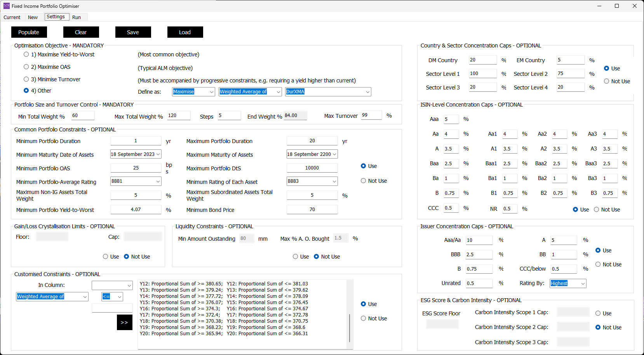Select the Minimise Turnover radio option

click(x=26, y=79)
